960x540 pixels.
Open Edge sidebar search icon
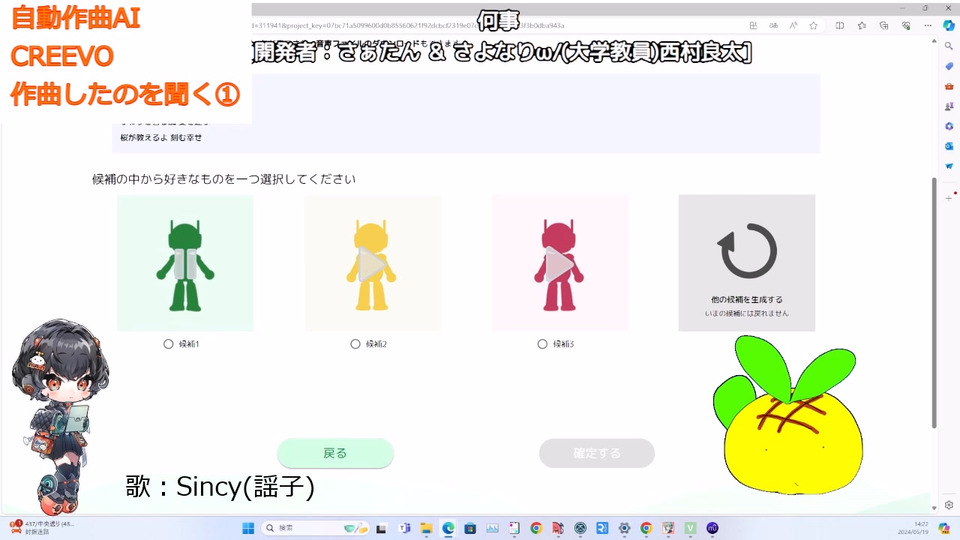pos(948,46)
